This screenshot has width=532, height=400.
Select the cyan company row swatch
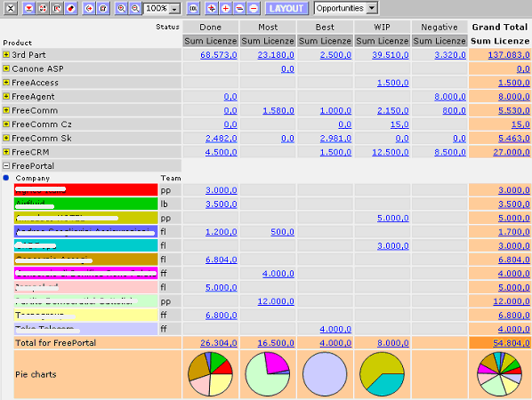tap(86, 245)
